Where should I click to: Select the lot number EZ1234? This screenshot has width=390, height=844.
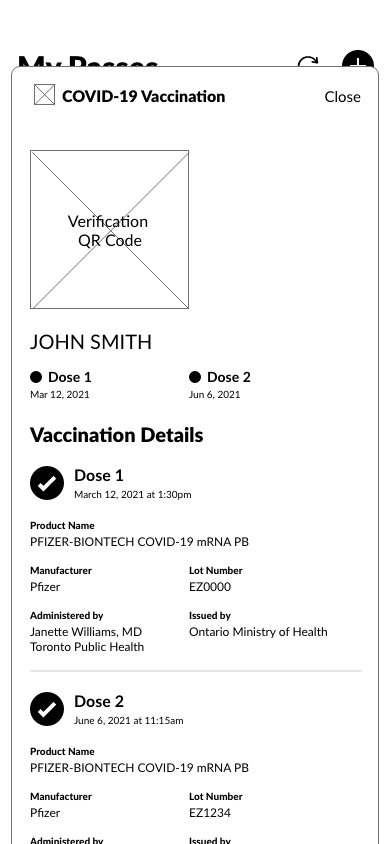point(210,813)
